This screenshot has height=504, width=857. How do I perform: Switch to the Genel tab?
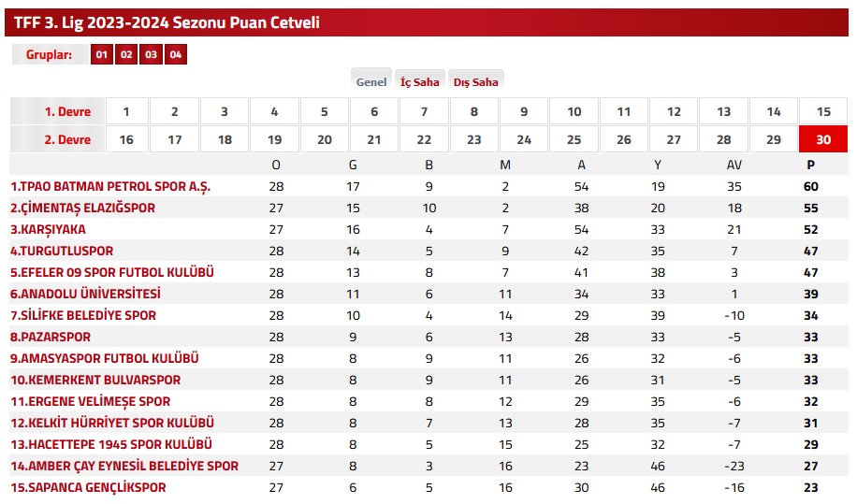click(371, 81)
